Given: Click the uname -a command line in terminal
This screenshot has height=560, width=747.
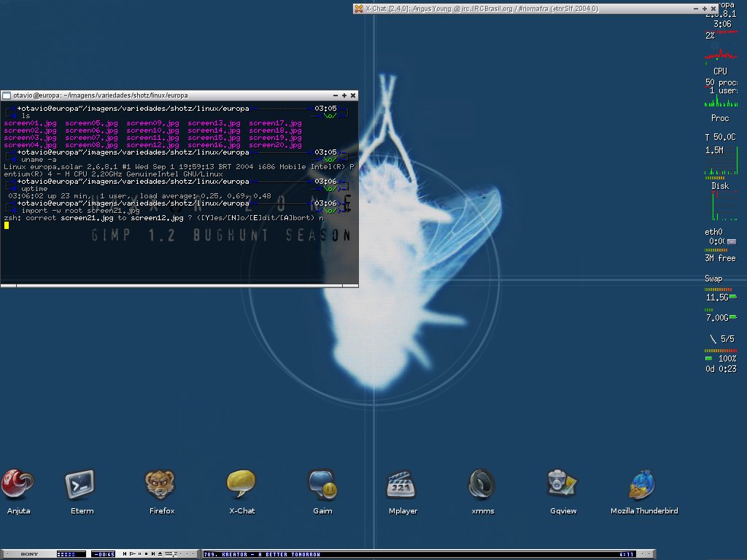Looking at the screenshot, I should click(39, 160).
